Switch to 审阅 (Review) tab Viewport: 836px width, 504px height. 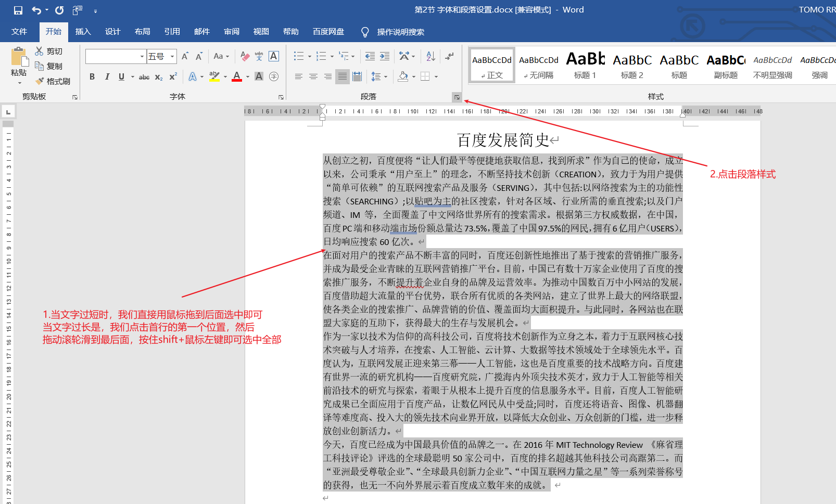pyautogui.click(x=232, y=32)
